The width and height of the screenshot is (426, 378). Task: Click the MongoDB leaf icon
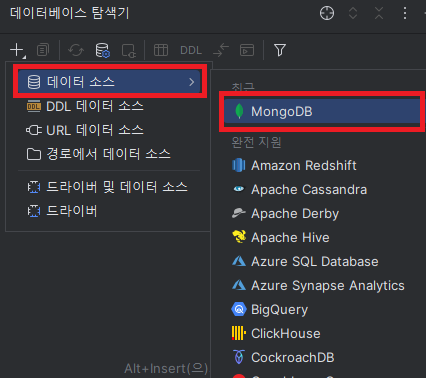point(239,111)
